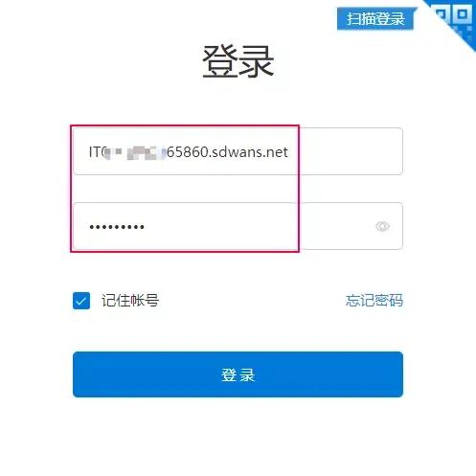This screenshot has width=476, height=476.
Task: Toggle the 记住帐号 checkbox
Action: click(81, 301)
